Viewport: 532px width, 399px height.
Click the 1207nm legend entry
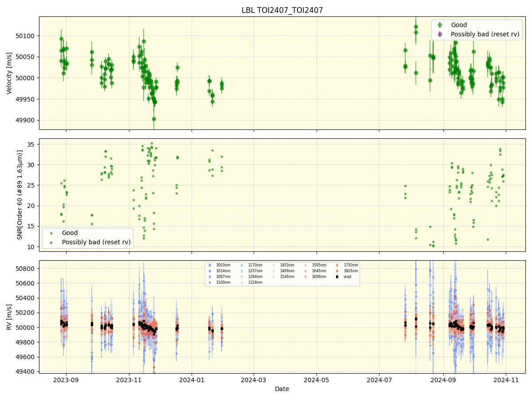tap(251, 271)
